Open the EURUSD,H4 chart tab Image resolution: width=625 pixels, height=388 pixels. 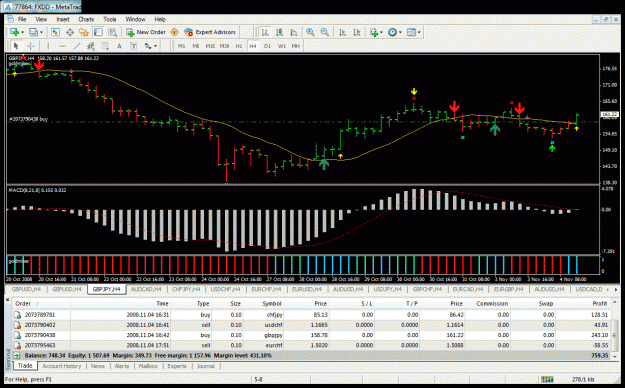(306, 289)
